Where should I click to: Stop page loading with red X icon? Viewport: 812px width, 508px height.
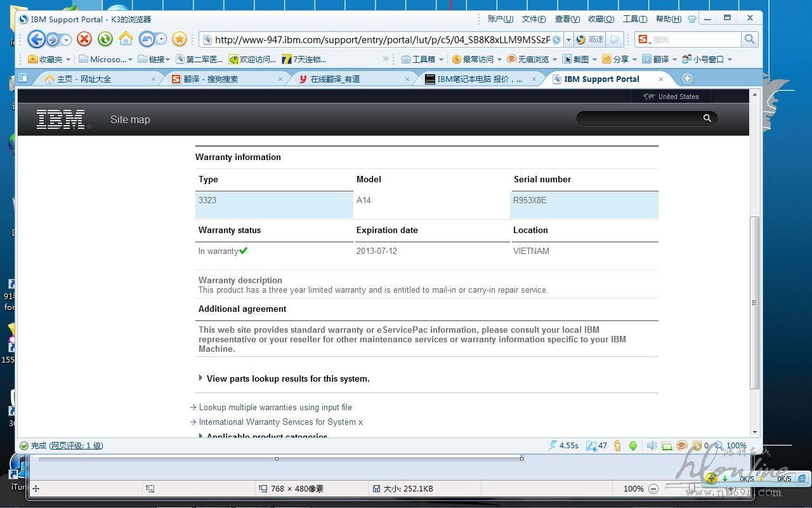click(84, 39)
